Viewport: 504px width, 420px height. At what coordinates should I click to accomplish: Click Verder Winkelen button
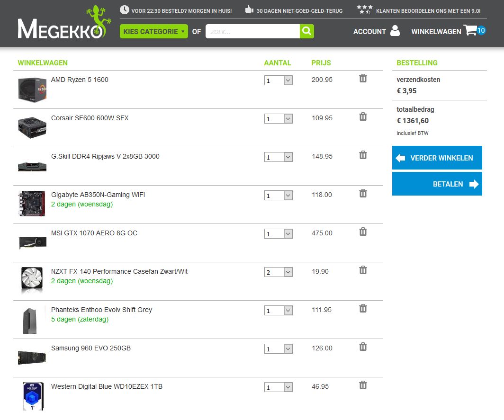437,158
